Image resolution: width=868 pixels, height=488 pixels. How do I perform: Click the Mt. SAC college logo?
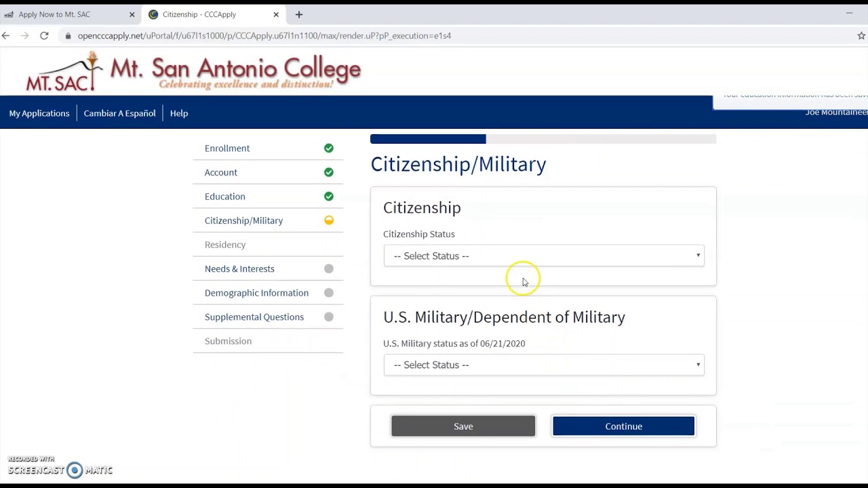coord(193,72)
